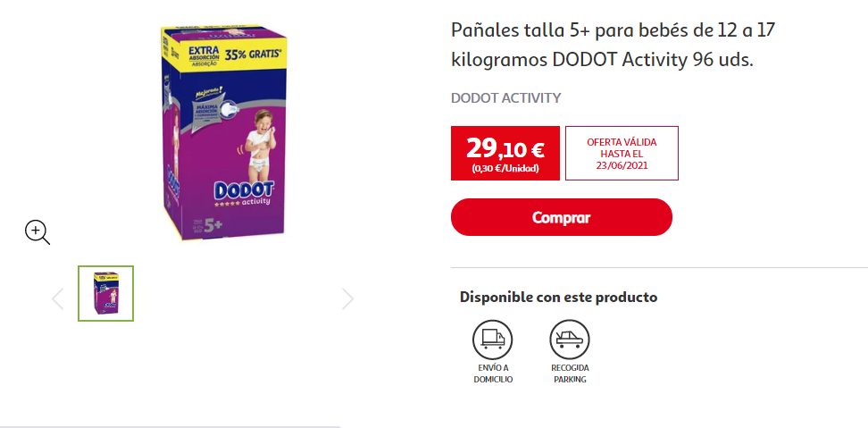Click the home delivery truck icon
The height and width of the screenshot is (428, 868).
[x=492, y=340]
